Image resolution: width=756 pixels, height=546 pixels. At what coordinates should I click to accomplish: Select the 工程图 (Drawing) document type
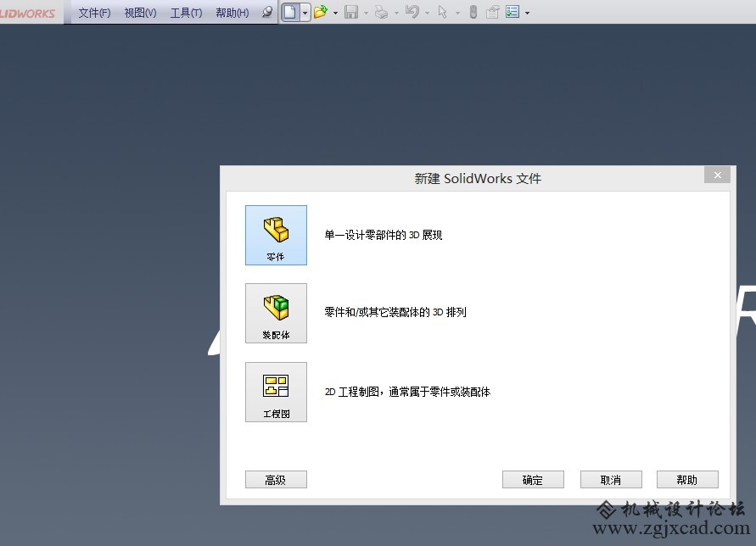click(x=276, y=393)
